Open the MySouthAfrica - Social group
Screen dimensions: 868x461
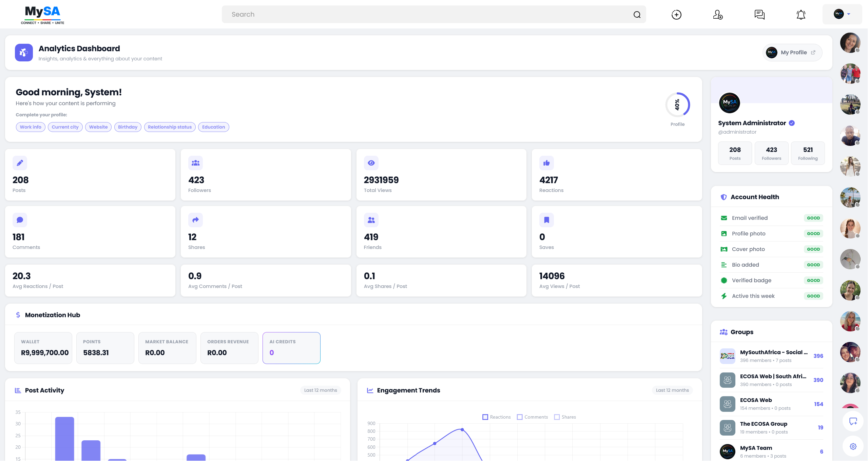click(x=771, y=356)
